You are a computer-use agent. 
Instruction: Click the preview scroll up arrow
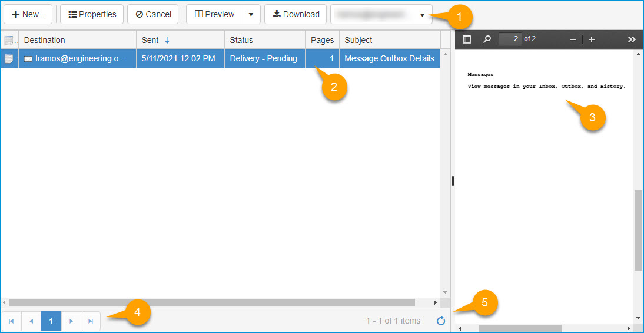pyautogui.click(x=639, y=55)
